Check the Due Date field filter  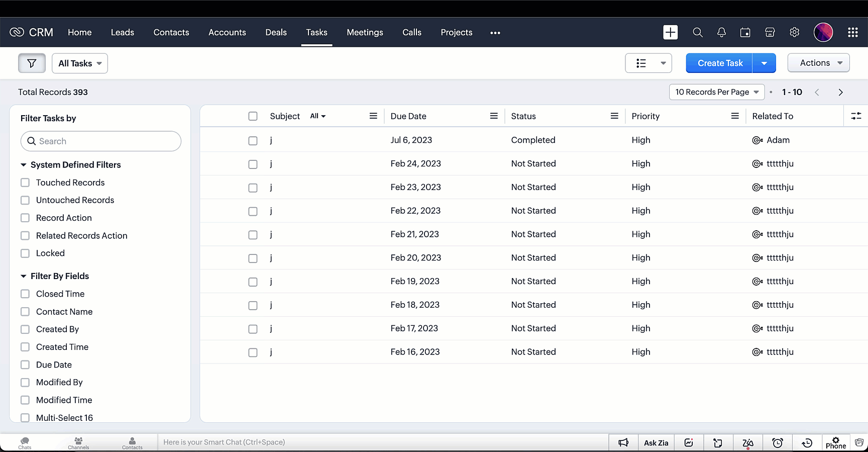25,365
